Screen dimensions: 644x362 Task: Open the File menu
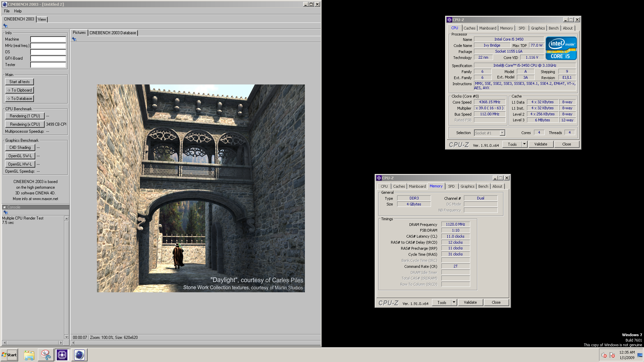click(x=7, y=11)
